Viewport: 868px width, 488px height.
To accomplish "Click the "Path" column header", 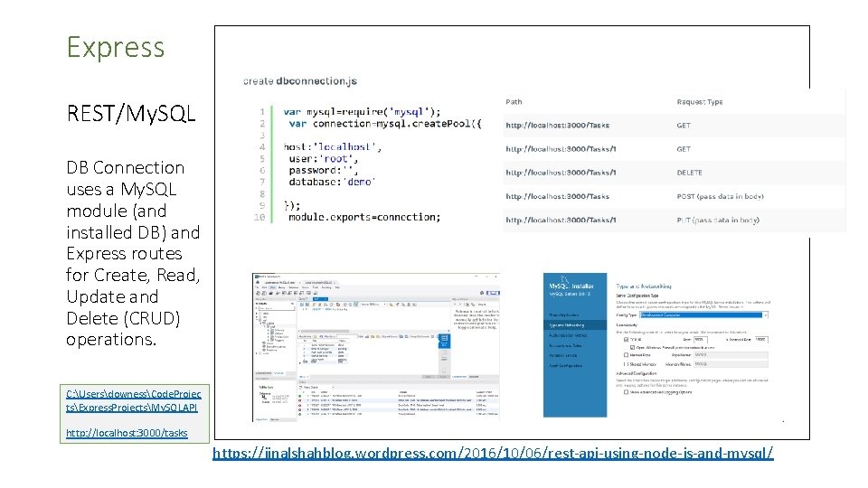I will coord(514,102).
